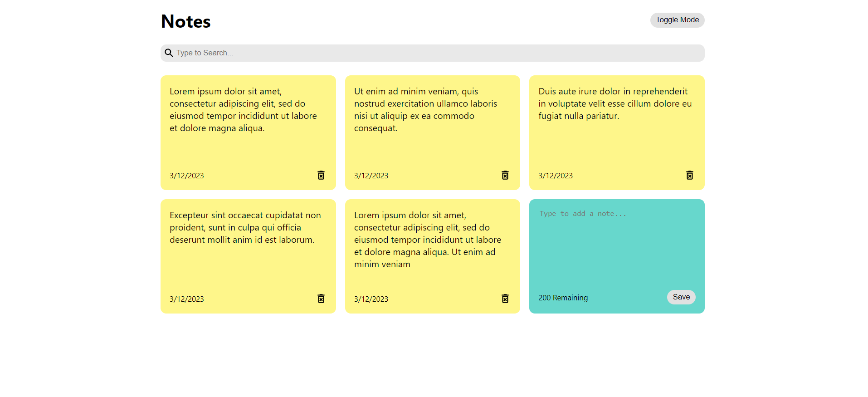Click the teal new-note card
The height and width of the screenshot is (397, 868).
pos(616,256)
